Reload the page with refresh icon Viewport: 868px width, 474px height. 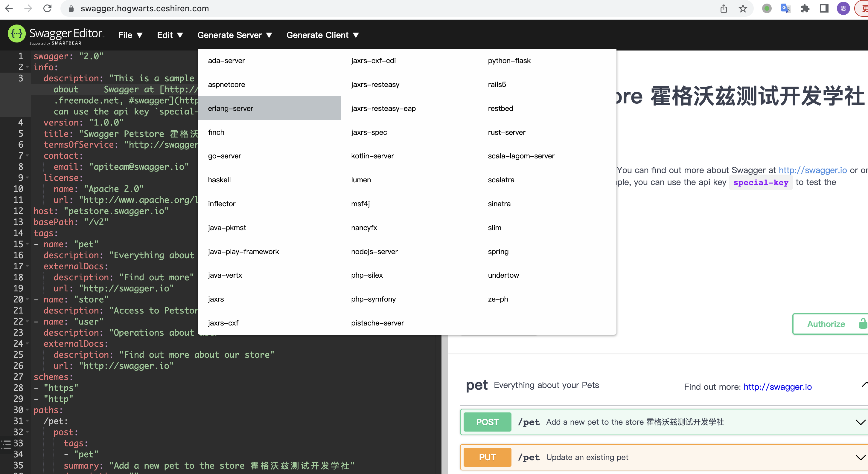[x=48, y=8]
